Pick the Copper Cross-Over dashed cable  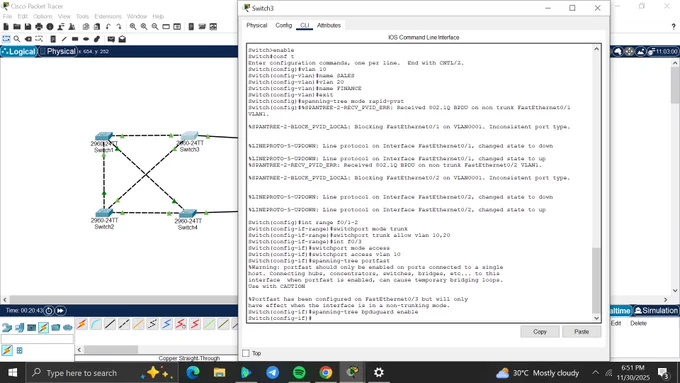tap(124, 324)
